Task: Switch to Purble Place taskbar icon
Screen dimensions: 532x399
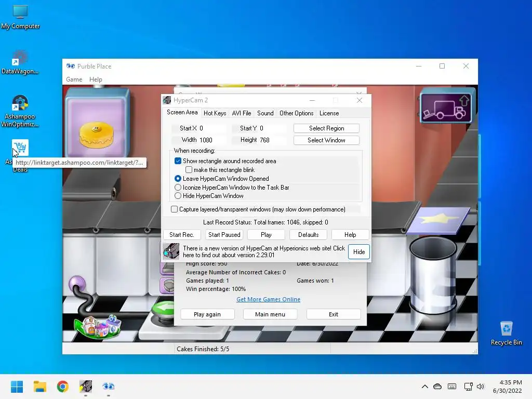Action: (x=109, y=387)
